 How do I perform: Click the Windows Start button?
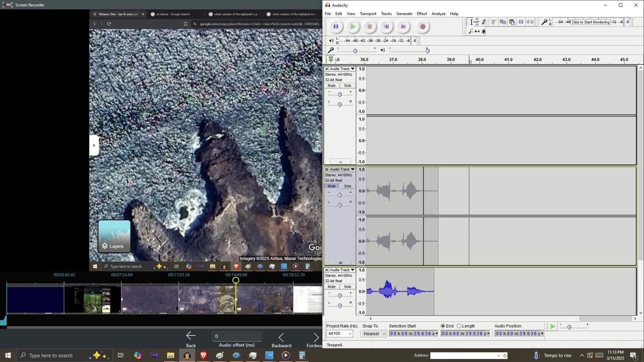point(8,355)
